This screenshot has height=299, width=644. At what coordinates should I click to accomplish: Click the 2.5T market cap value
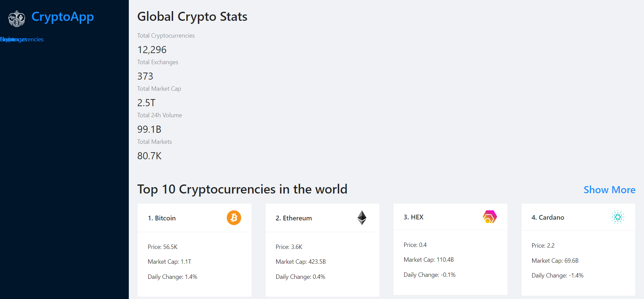point(146,103)
